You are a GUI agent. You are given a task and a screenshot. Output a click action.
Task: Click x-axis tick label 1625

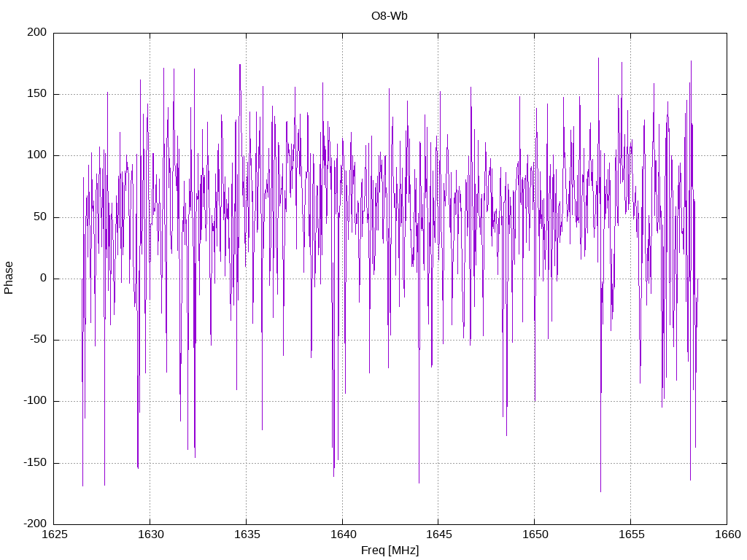click(x=54, y=534)
